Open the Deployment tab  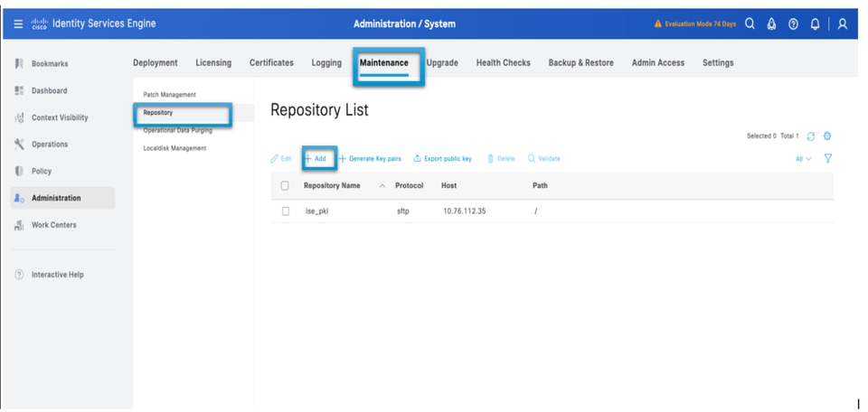coord(156,63)
